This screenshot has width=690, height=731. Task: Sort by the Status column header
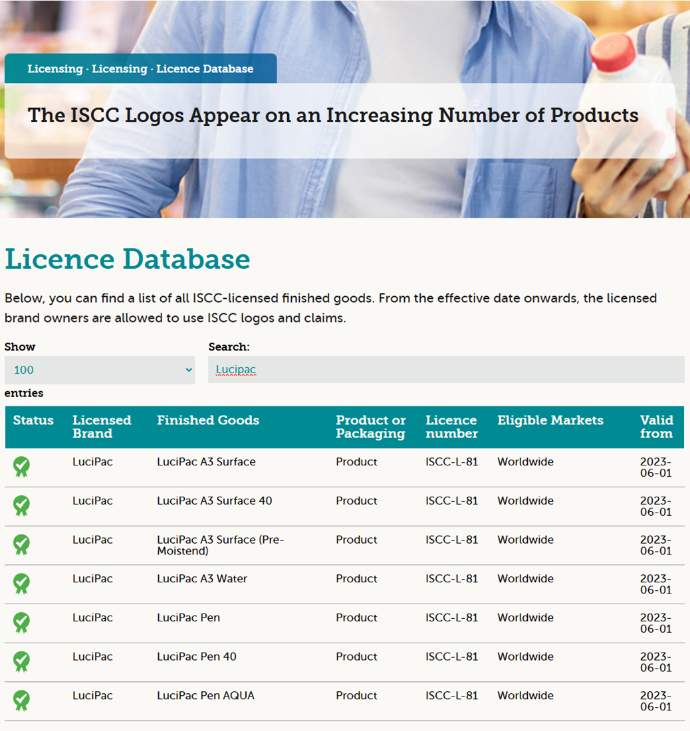(x=33, y=421)
